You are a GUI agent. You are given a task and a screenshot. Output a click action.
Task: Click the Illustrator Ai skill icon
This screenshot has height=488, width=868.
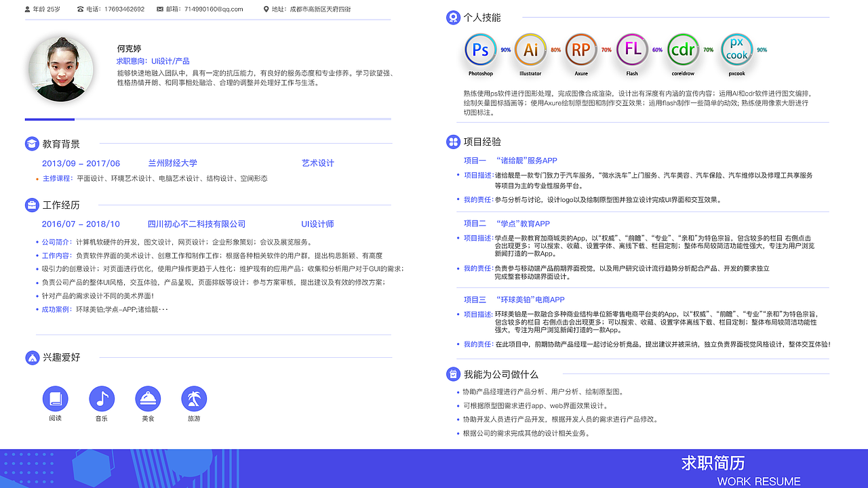531,49
